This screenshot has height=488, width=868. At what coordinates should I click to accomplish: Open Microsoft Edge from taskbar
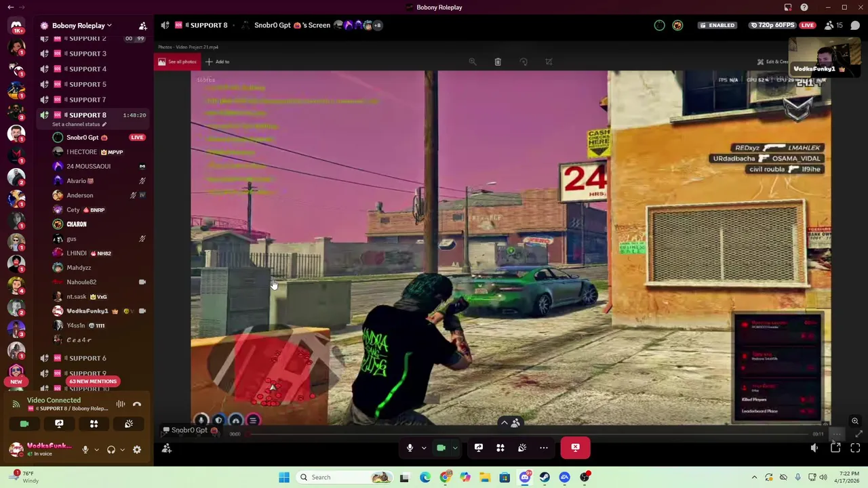(x=425, y=477)
